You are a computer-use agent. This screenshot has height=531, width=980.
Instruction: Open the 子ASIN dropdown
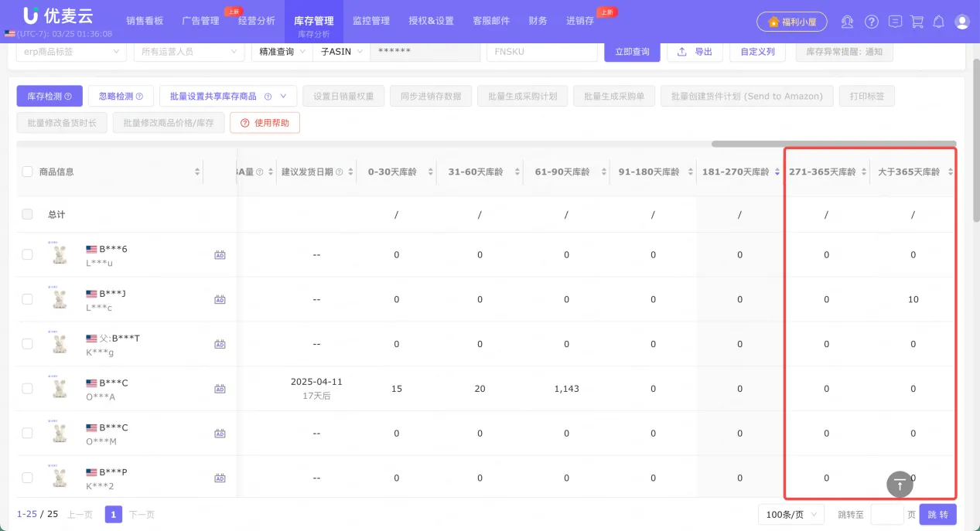click(341, 52)
